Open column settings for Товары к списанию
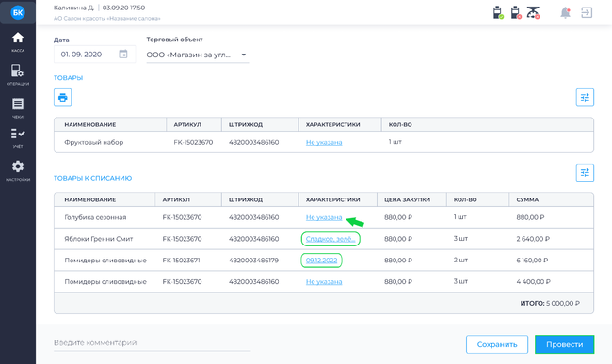612x364 pixels. pyautogui.click(x=585, y=172)
